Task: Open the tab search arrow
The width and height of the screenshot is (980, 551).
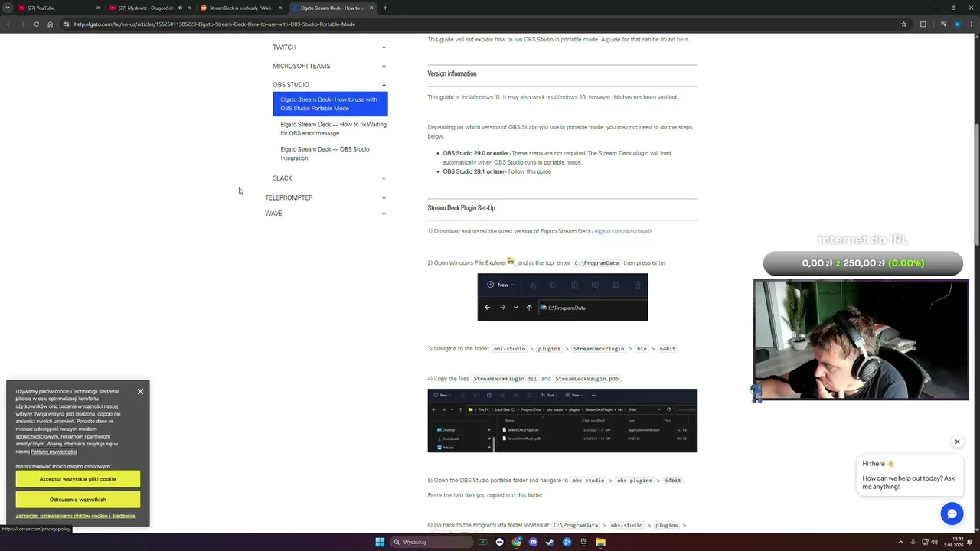Action: [8, 8]
